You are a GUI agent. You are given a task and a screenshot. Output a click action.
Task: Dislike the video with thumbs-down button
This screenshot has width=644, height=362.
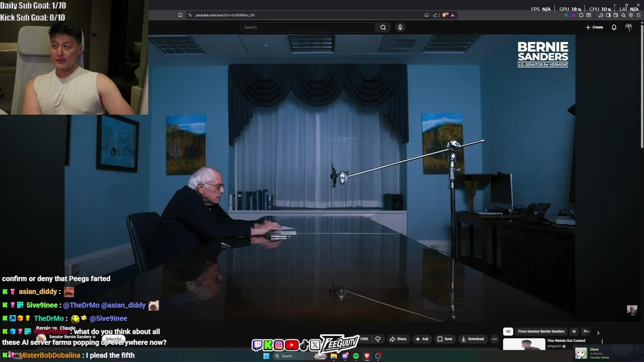378,339
